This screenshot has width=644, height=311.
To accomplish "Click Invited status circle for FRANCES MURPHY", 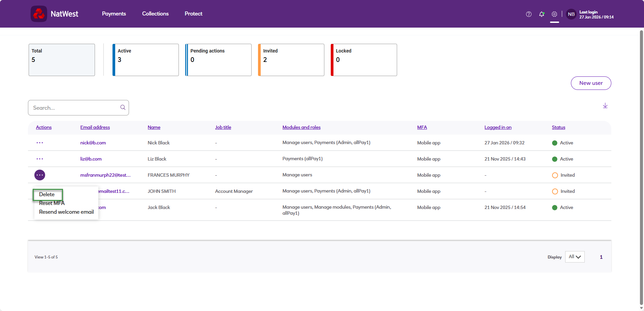I will pos(555,175).
